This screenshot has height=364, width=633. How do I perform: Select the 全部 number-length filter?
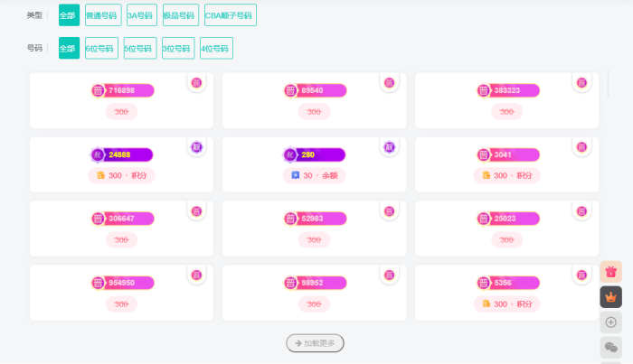click(x=69, y=48)
